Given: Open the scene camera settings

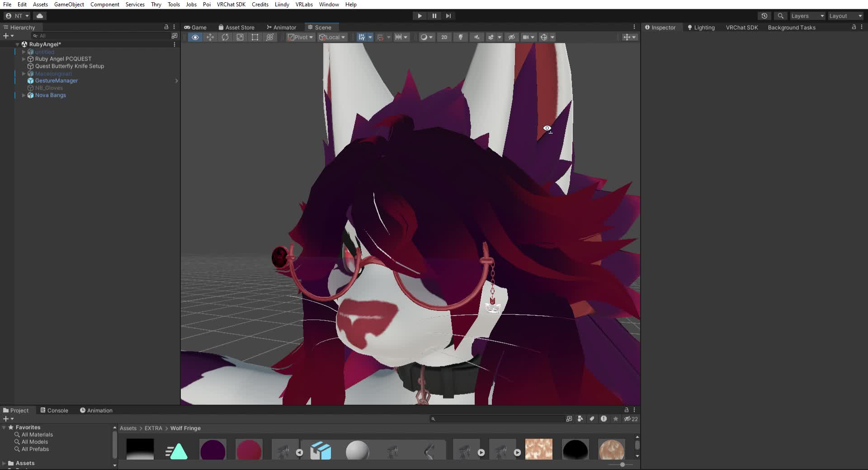Looking at the screenshot, I should [528, 37].
